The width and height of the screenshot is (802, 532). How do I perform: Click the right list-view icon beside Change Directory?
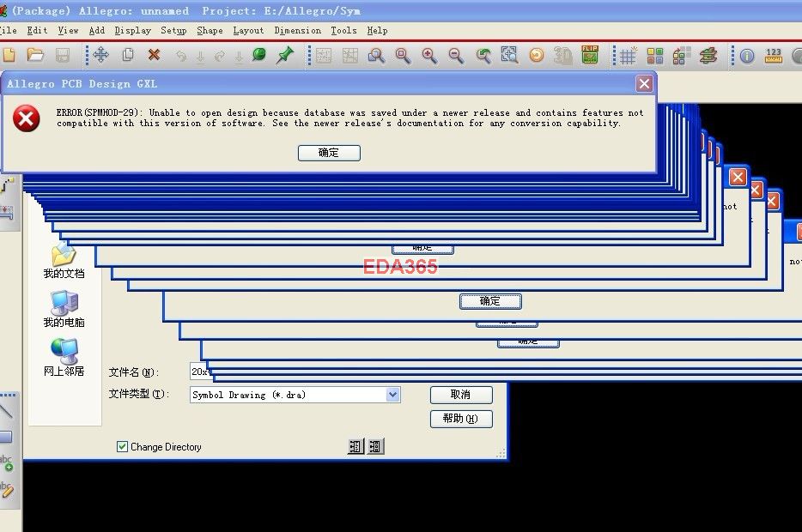coord(375,447)
